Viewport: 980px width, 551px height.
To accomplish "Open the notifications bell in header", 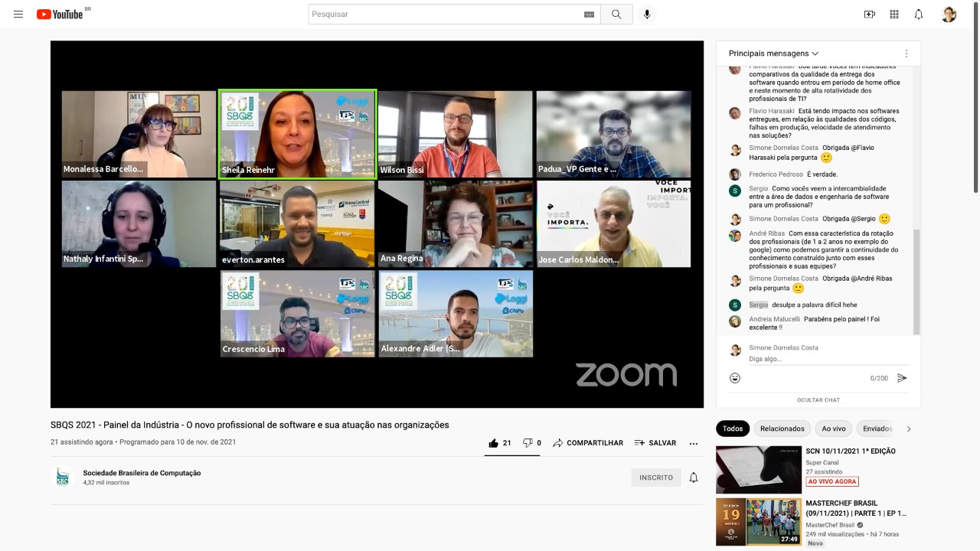I will [919, 15].
